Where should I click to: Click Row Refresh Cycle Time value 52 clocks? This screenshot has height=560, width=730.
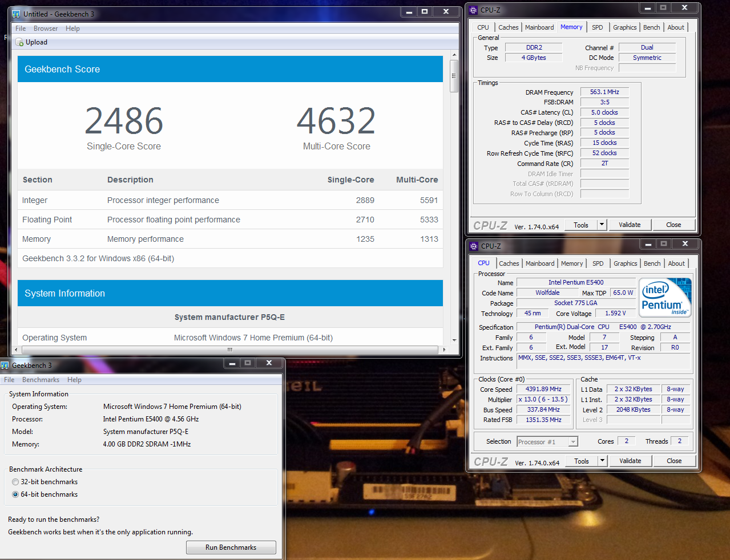tap(604, 153)
